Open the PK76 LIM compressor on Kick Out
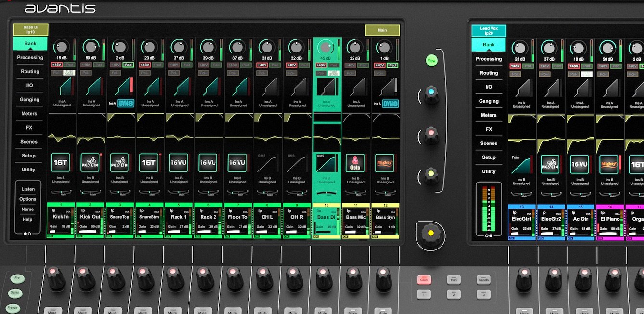The height and width of the screenshot is (314, 644). pos(90,163)
